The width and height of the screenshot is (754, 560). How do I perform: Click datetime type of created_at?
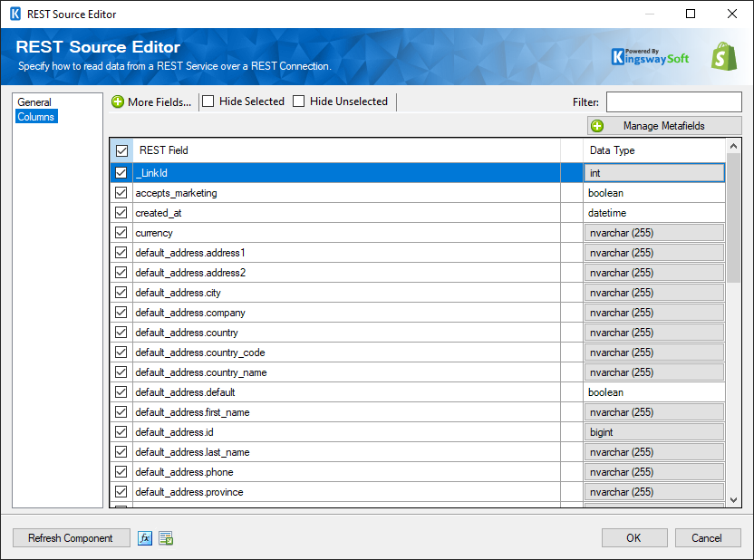607,212
